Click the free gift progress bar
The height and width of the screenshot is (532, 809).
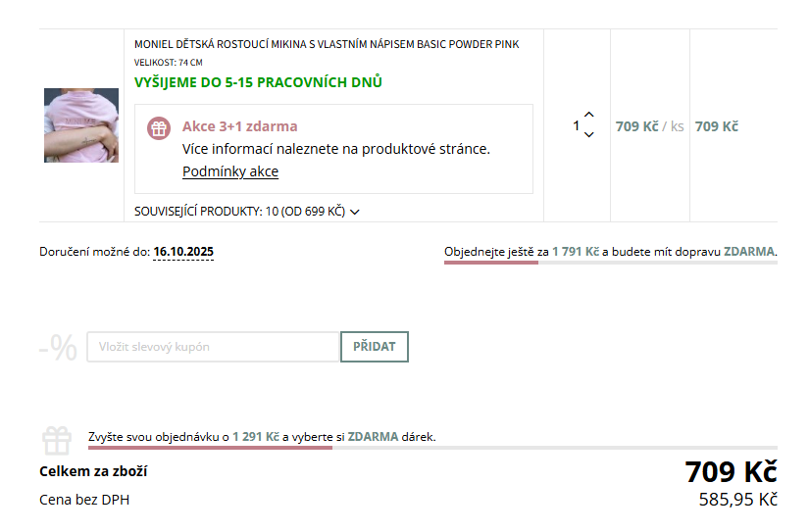pyautogui.click(x=431, y=448)
